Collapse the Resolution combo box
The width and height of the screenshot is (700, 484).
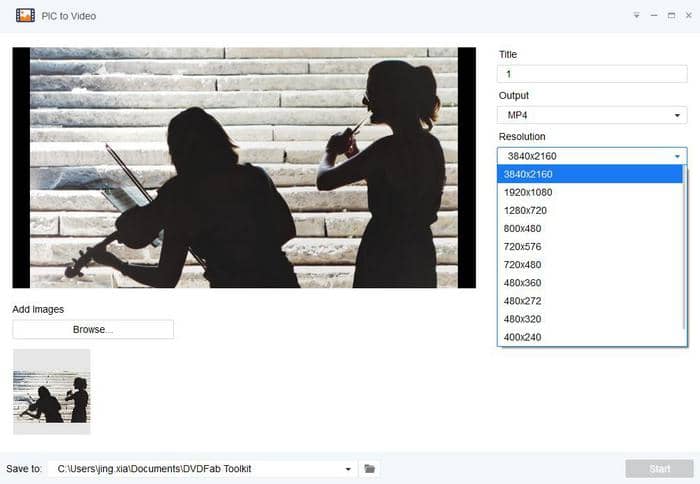click(x=592, y=156)
